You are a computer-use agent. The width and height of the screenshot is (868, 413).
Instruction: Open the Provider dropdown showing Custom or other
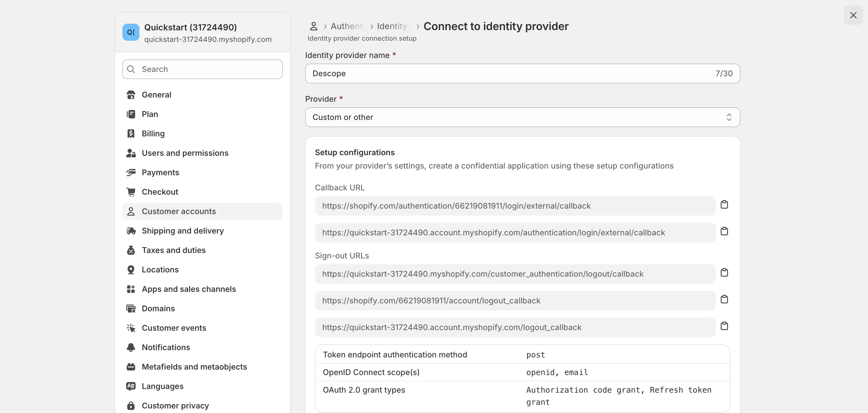coord(522,117)
